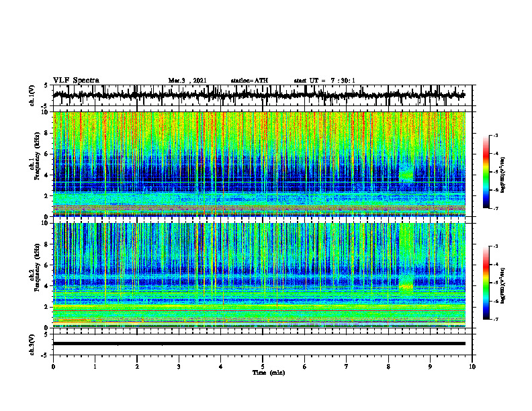
Task: Click the ch.2 color bar log(PSD) units label
Action: pyautogui.click(x=503, y=286)
